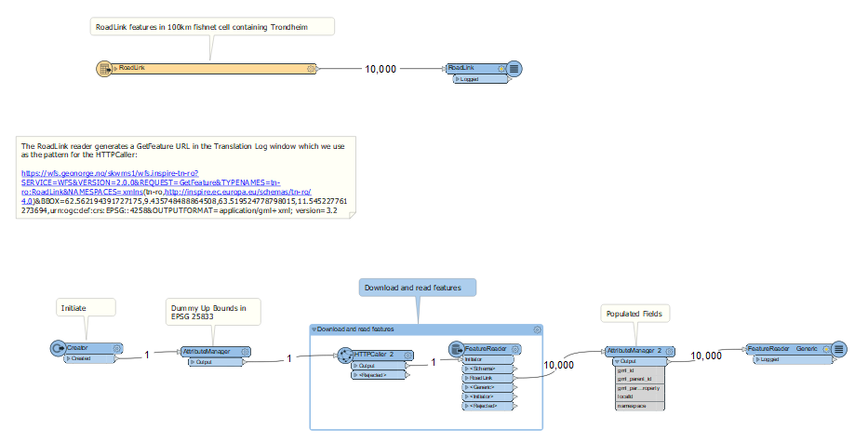The width and height of the screenshot is (868, 443).
Task: Expand the FeatureReader <Initiator> output port
Action: pyautogui.click(x=467, y=397)
